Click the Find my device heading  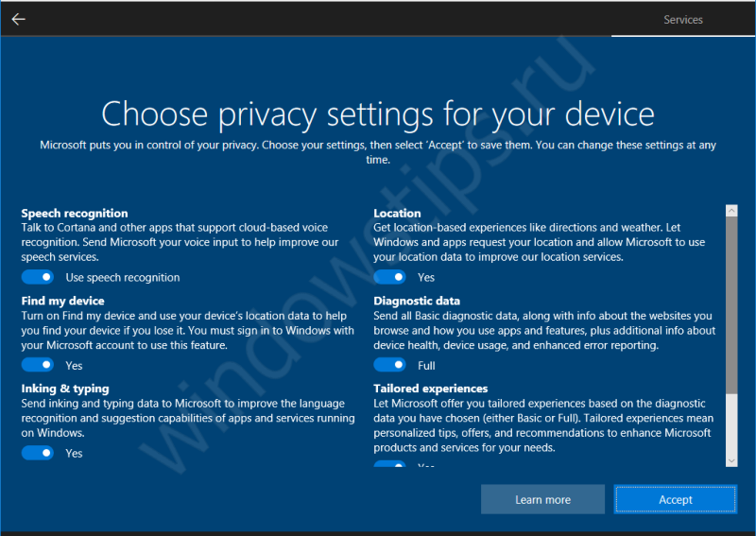[x=62, y=301]
